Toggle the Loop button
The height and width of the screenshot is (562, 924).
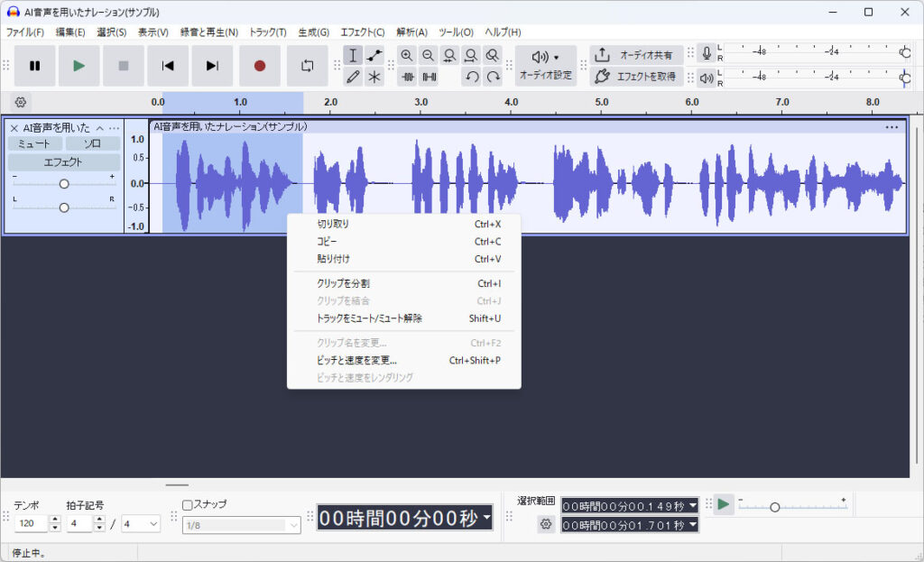point(307,65)
